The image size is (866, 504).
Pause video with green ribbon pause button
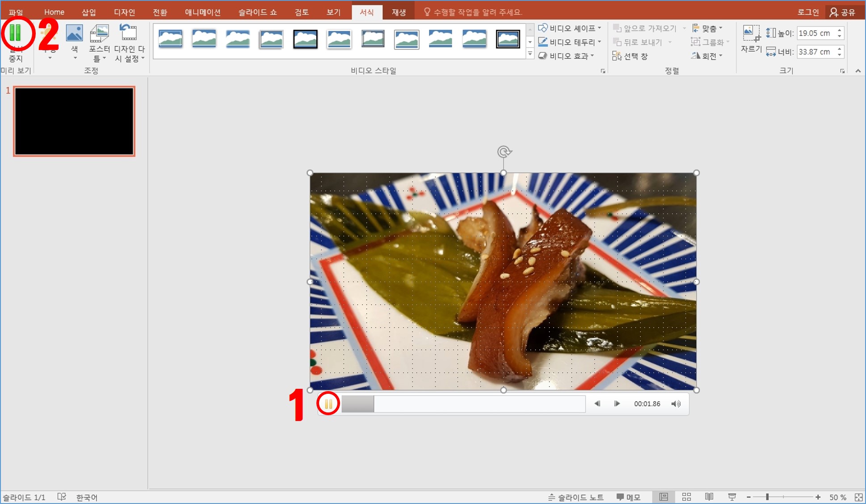[16, 33]
